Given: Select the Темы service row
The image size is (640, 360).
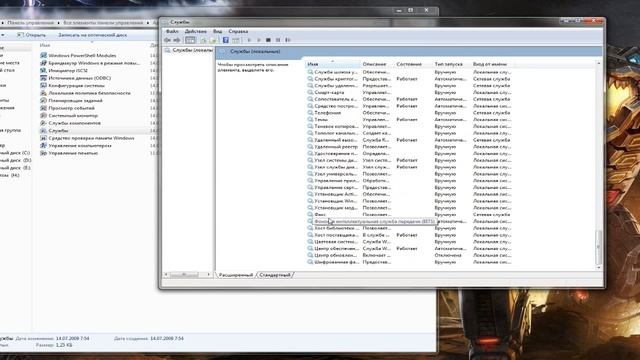Looking at the screenshot, I should pyautogui.click(x=409, y=120).
